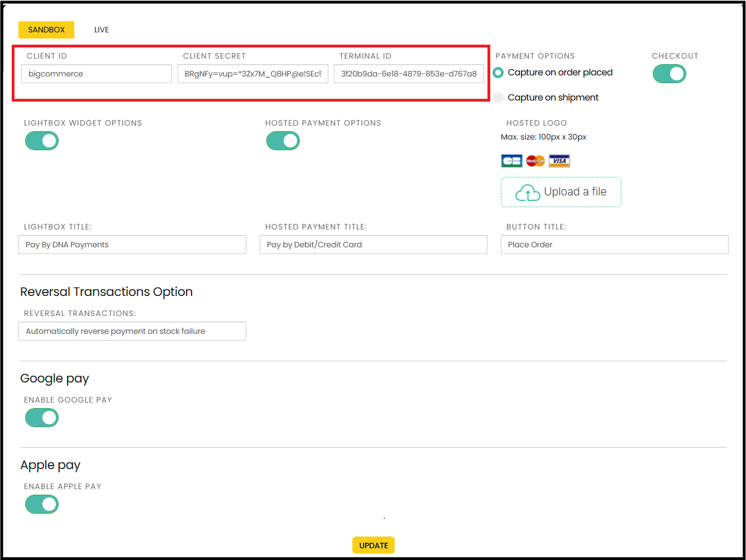746x560 pixels.
Task: Click the cloud upload icon
Action: [x=527, y=193]
